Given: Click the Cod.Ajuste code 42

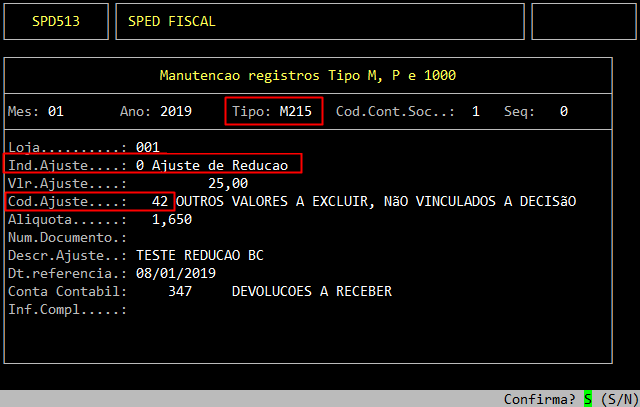Looking at the screenshot, I should [x=159, y=201].
